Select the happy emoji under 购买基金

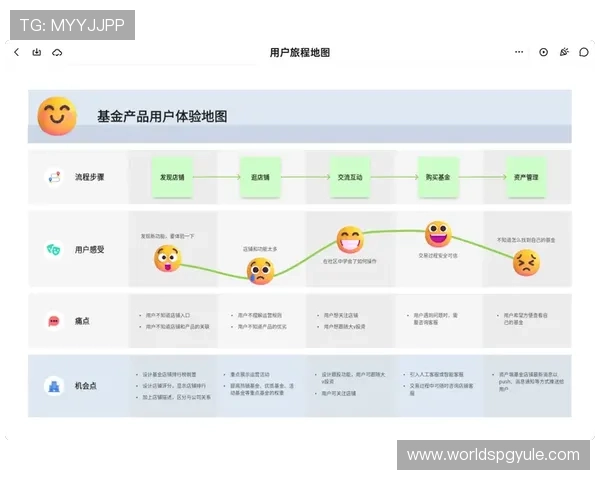tap(438, 233)
